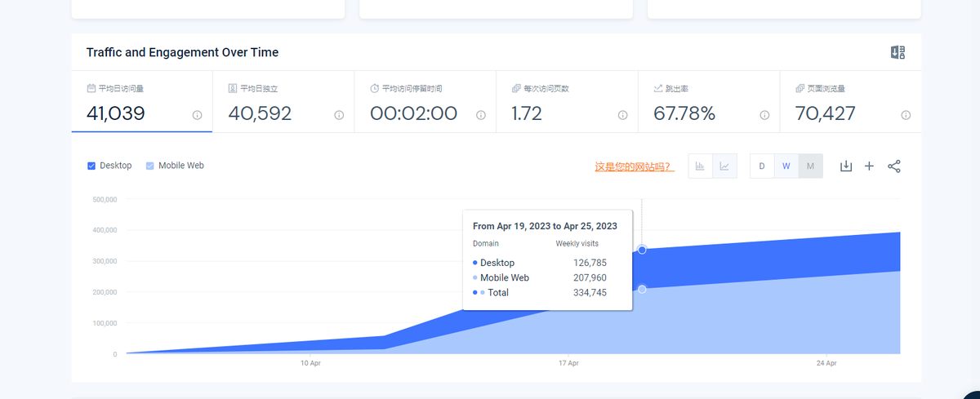Click info icon beside 67.78% value
Viewport: 980px width, 399px height.
point(764,115)
